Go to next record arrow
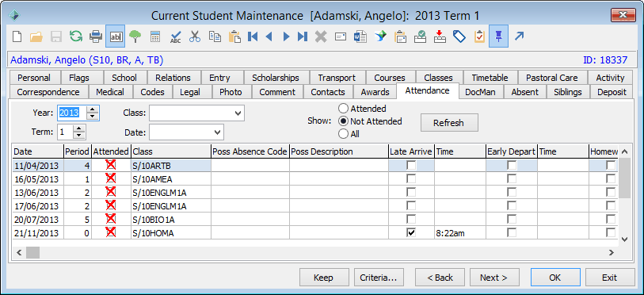Screen dimensions: 644x295 point(286,37)
